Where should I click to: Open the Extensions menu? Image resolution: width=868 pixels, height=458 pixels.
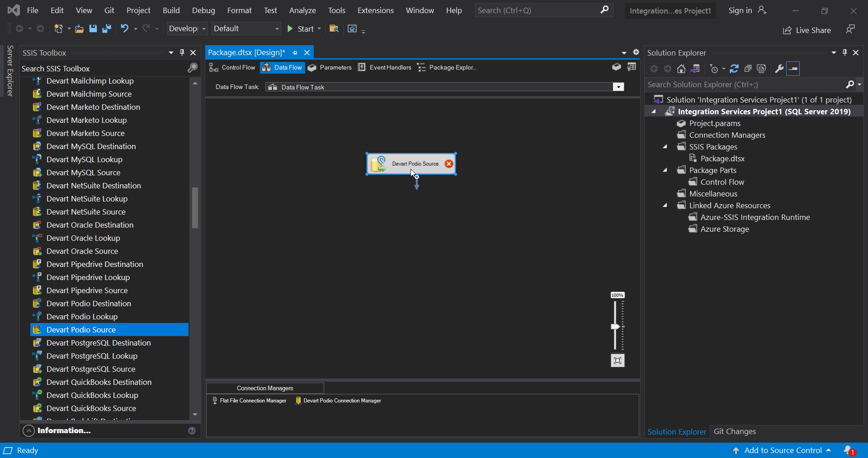pos(375,10)
